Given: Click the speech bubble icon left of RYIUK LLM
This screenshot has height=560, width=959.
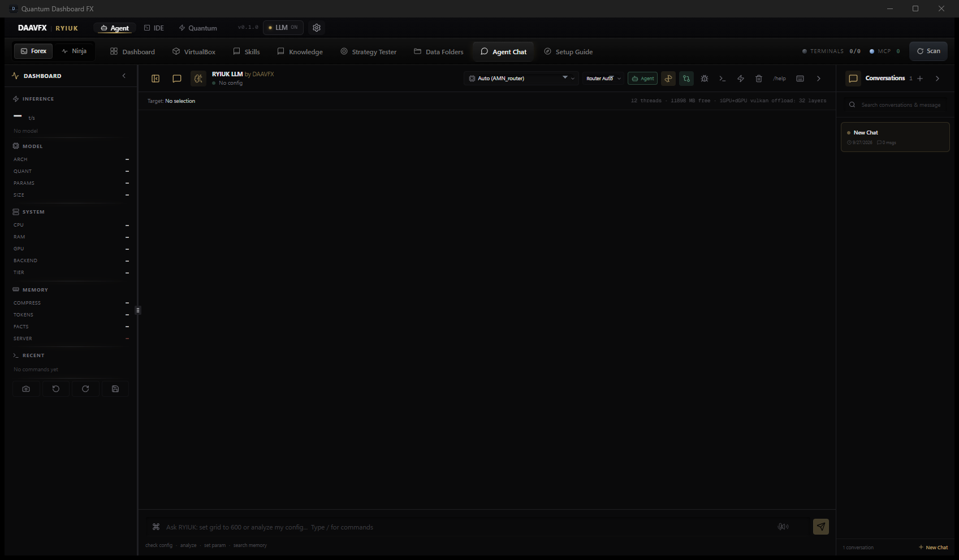Looking at the screenshot, I should tap(177, 79).
